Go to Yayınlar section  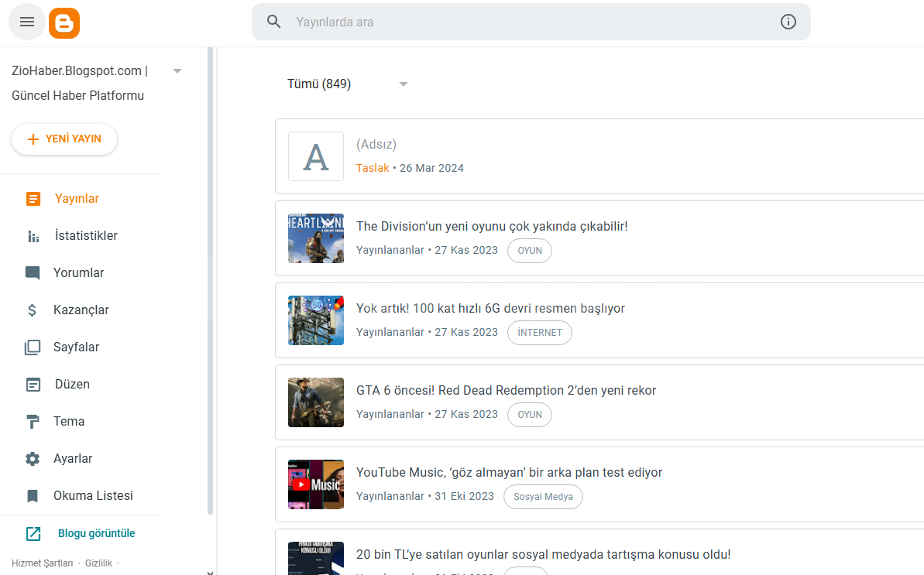pyautogui.click(x=77, y=198)
